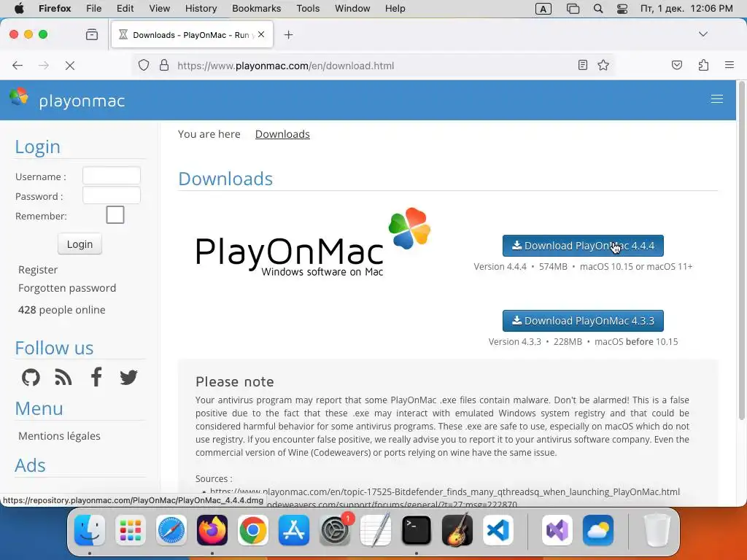Click the Downloads breadcrumb link
Image resolution: width=747 pixels, height=560 pixels.
point(282,134)
